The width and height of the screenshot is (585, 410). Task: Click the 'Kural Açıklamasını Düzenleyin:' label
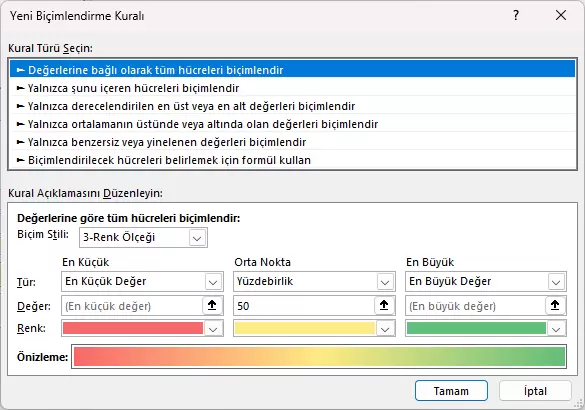pos(85,193)
